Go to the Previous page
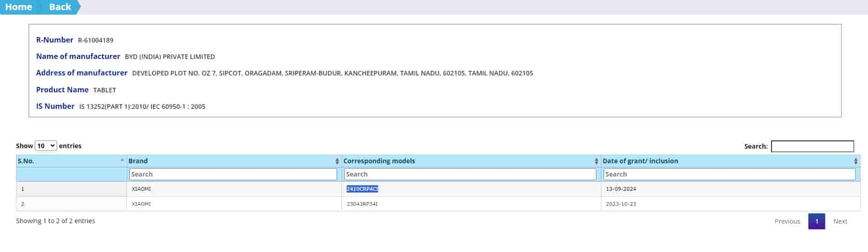 [787, 221]
